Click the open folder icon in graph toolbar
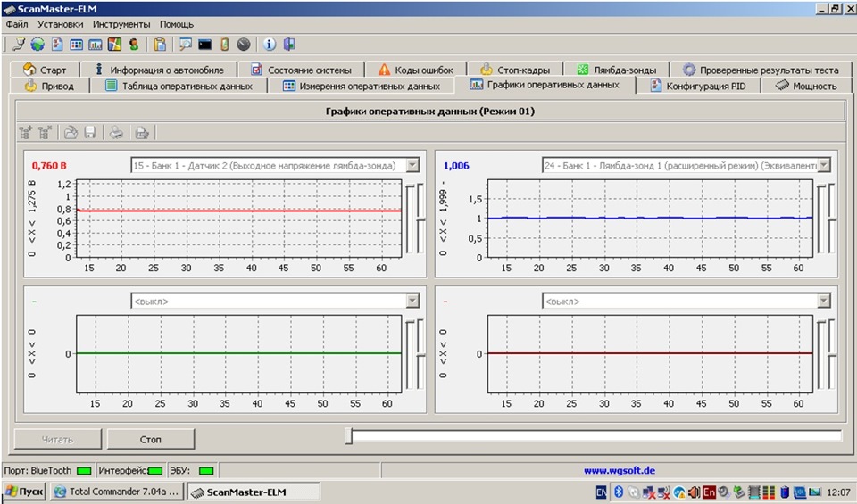 pos(71,132)
